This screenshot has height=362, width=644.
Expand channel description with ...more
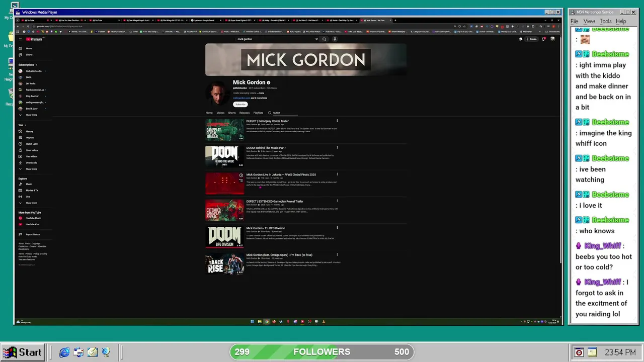(x=261, y=93)
